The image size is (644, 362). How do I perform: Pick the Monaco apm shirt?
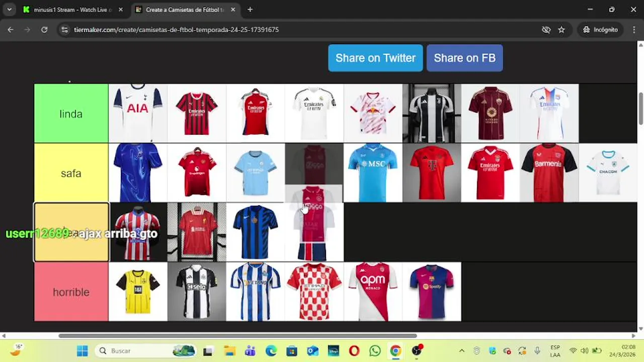tap(373, 291)
